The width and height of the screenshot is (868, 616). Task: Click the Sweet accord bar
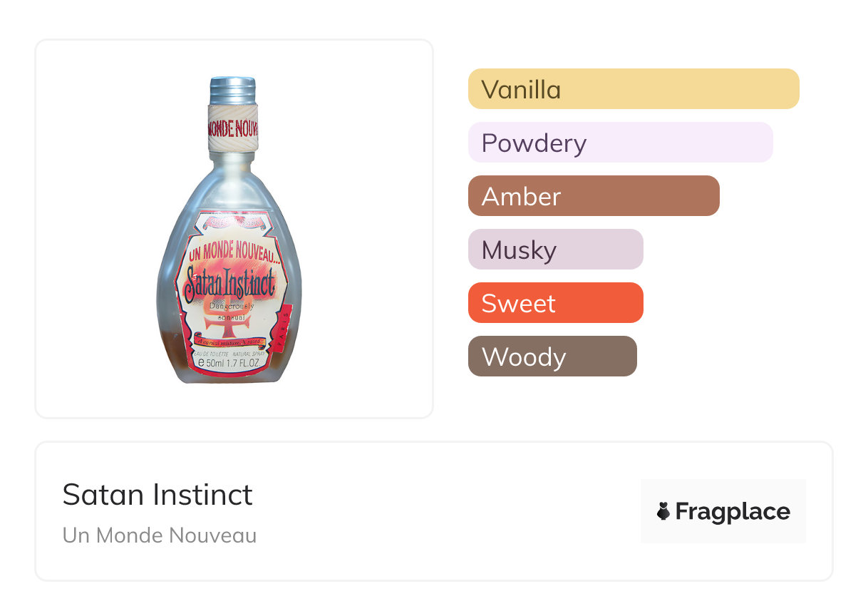[555, 303]
